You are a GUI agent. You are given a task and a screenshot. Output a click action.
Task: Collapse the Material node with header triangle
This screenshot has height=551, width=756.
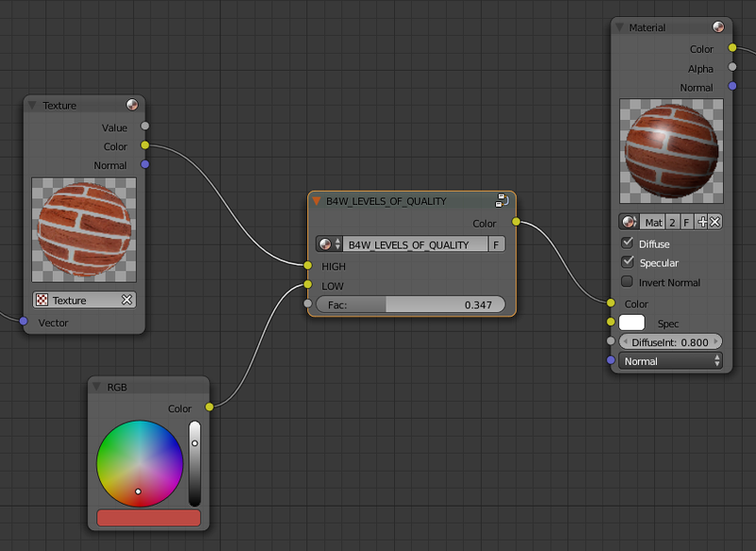[619, 27]
